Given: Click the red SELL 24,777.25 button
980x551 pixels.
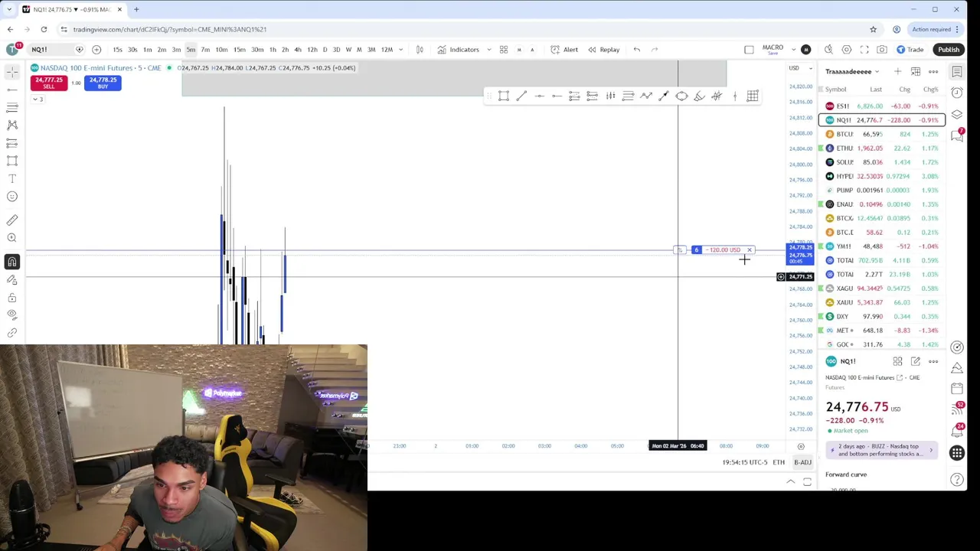Looking at the screenshot, I should pyautogui.click(x=49, y=83).
